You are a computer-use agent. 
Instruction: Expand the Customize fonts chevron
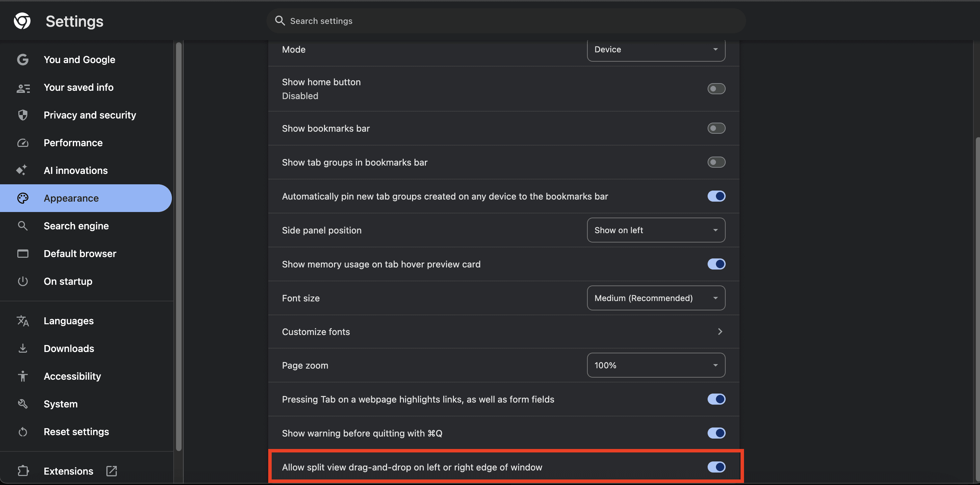point(720,332)
